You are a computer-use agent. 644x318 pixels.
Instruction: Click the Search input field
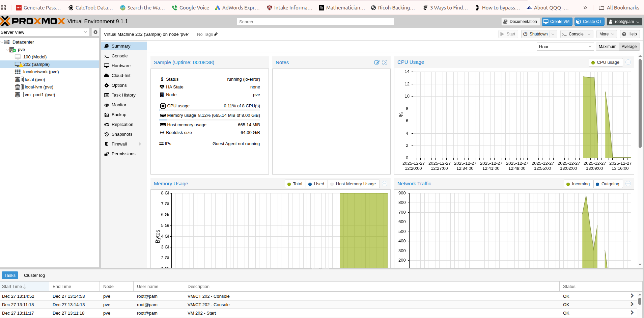[x=315, y=22]
